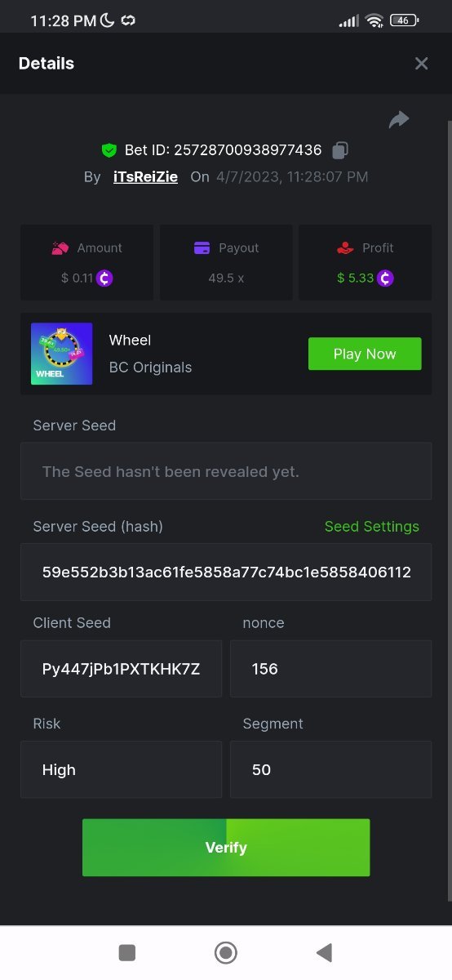Image resolution: width=452 pixels, height=980 pixels.
Task: Tap the Android home navigation button
Action: click(226, 952)
